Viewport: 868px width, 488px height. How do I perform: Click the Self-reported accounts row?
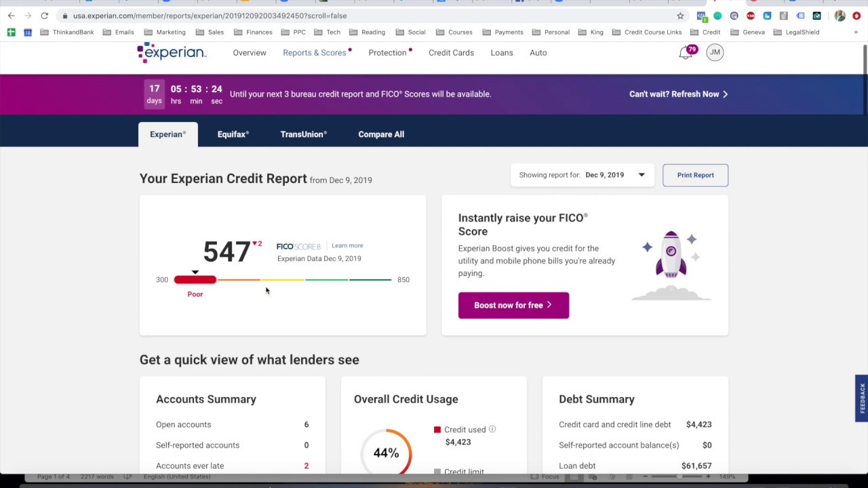(x=233, y=445)
